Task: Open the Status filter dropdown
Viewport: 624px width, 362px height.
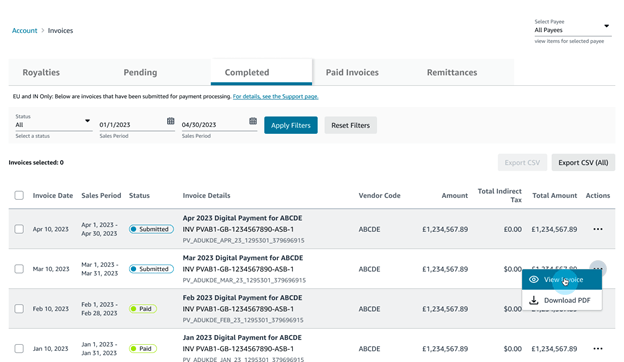Action: pos(53,123)
